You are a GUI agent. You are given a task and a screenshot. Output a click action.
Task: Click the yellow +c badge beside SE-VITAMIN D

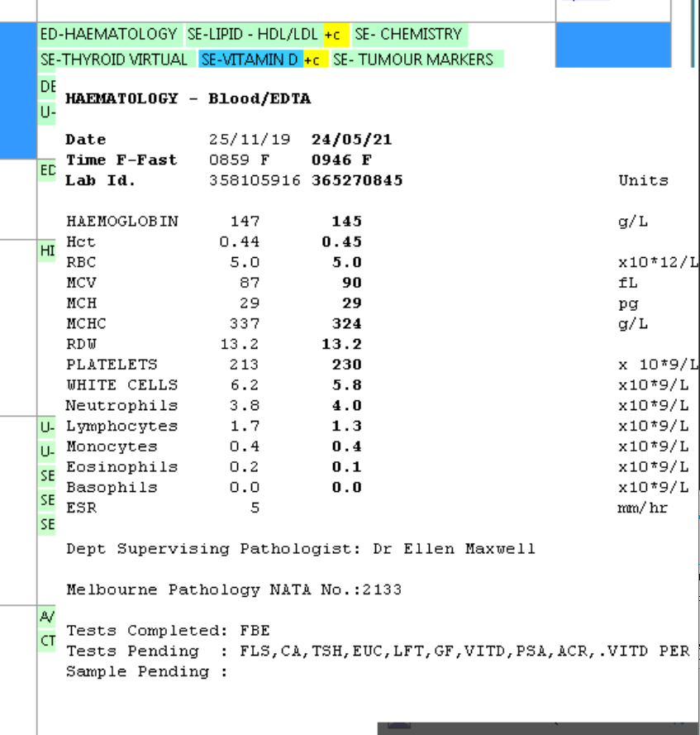[313, 60]
